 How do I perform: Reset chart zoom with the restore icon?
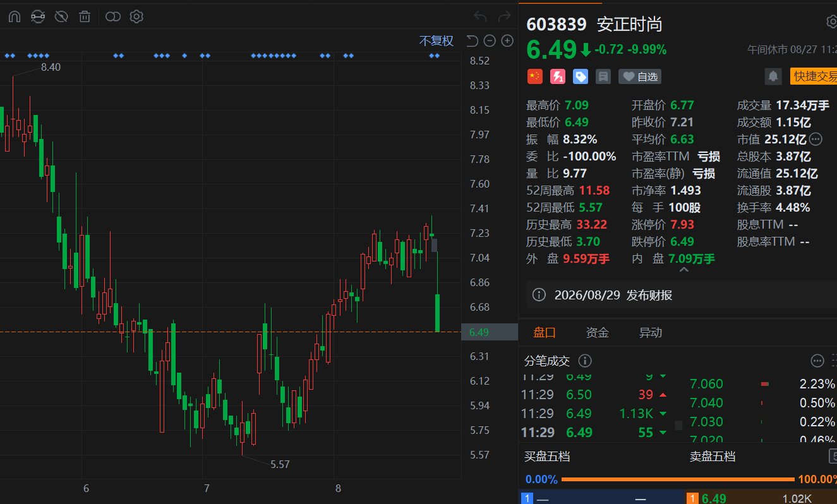pyautogui.click(x=472, y=41)
